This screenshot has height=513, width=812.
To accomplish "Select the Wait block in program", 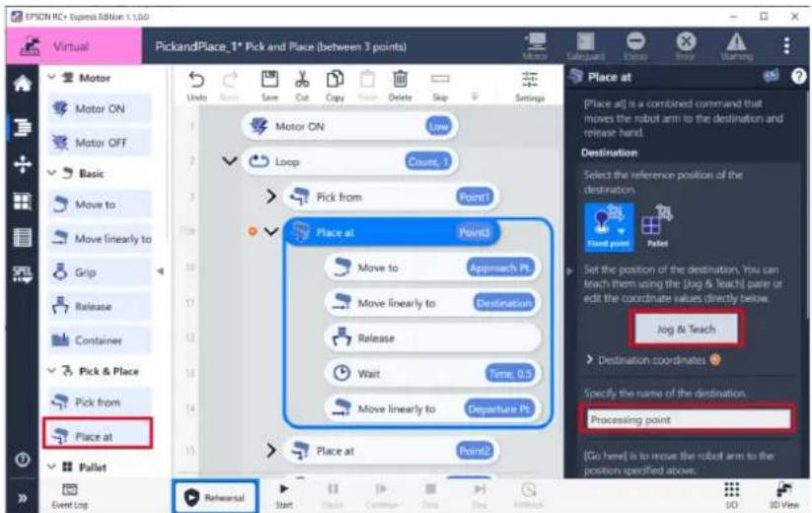I will (x=432, y=373).
